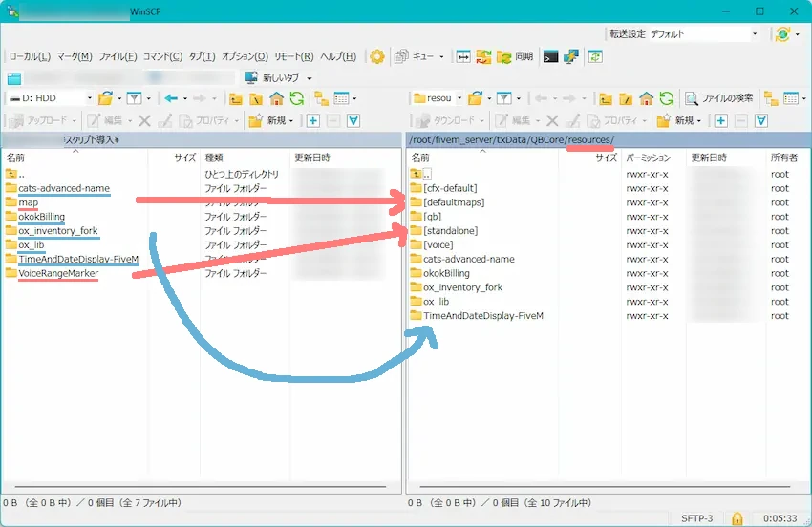Select the remote TimeAndDateDisplay-FiveM folder
Screen dimensions: 812x527
483,316
